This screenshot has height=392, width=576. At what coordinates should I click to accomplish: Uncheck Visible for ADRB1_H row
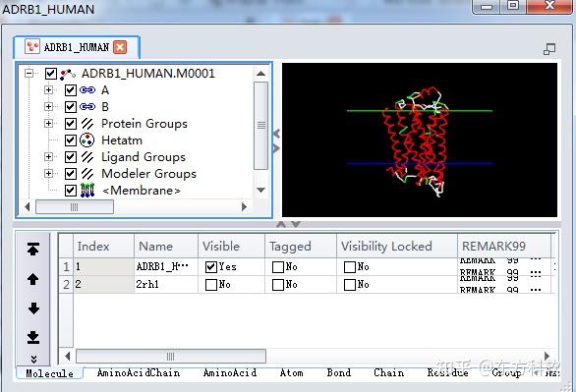pos(211,267)
